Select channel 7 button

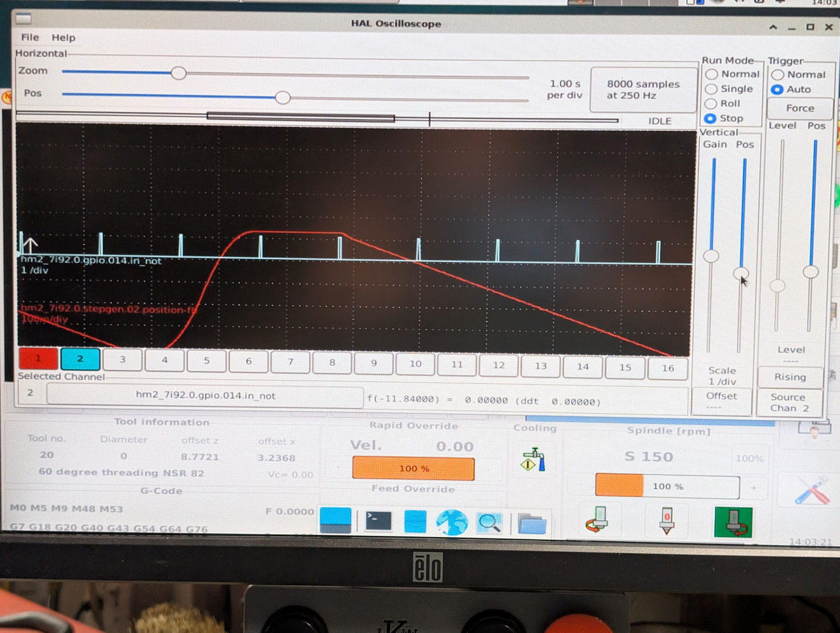pyautogui.click(x=290, y=362)
